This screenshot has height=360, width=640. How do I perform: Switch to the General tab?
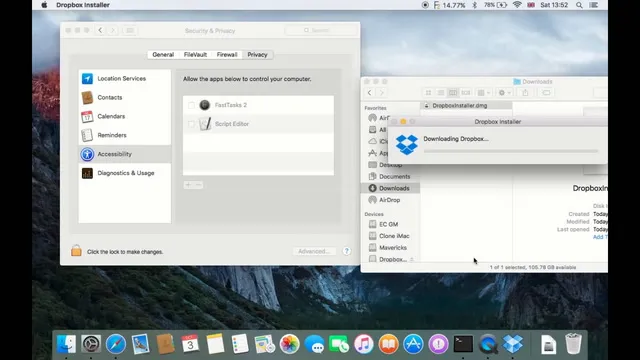(163, 55)
